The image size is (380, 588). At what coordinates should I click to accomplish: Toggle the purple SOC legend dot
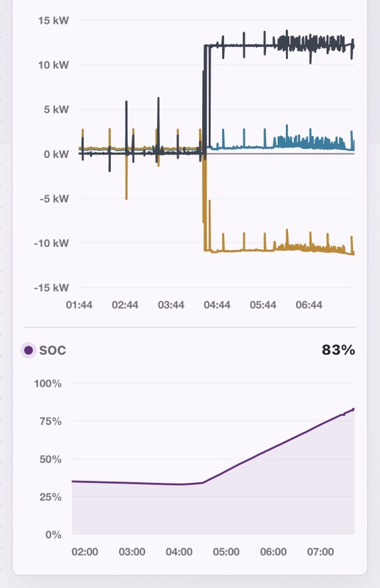[28, 351]
